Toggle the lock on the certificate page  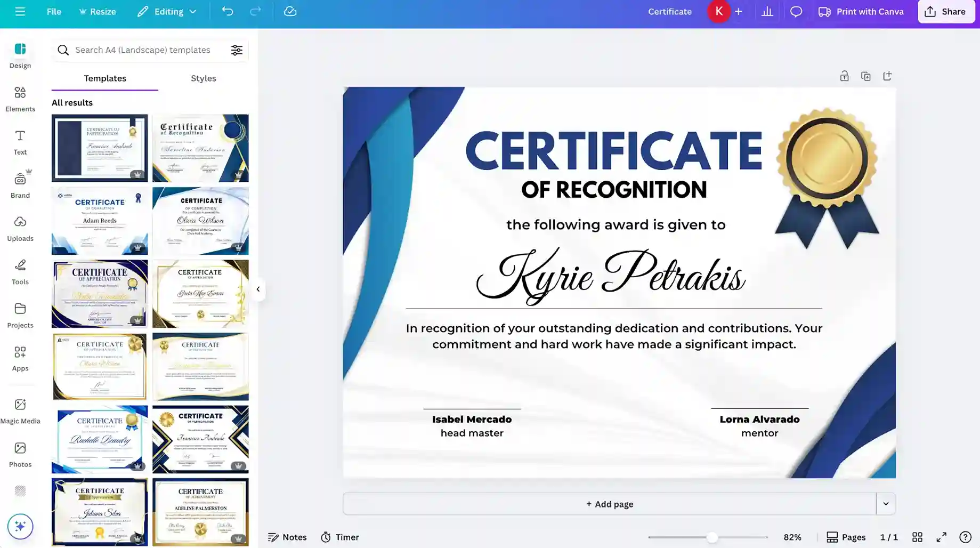click(x=844, y=76)
